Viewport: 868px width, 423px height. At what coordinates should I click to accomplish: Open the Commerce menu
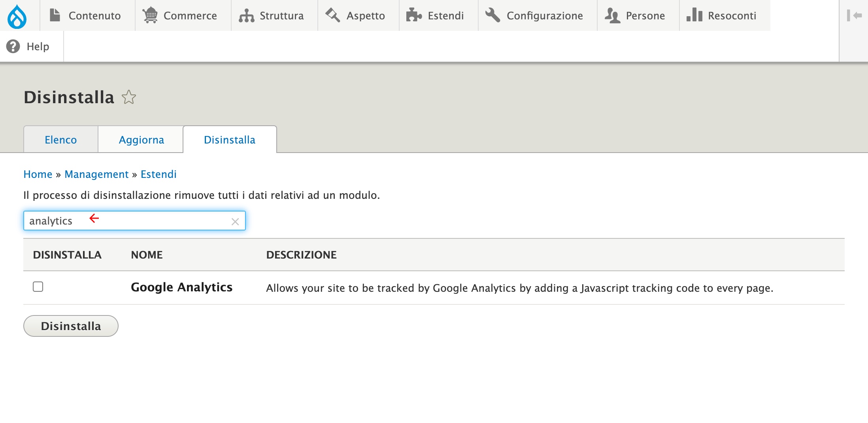183,15
